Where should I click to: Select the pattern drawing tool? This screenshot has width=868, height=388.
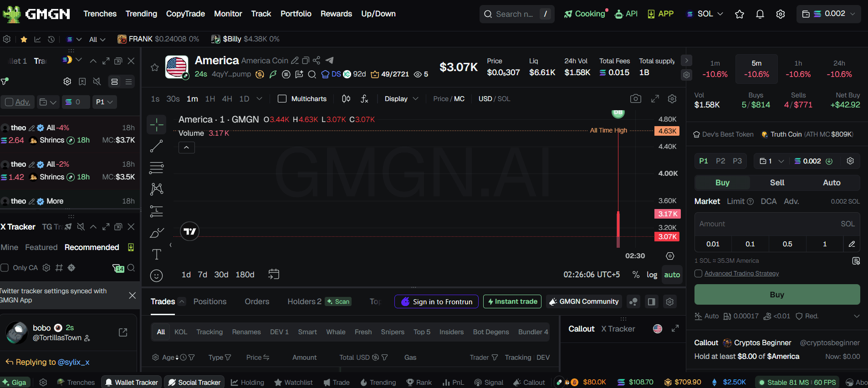[156, 189]
